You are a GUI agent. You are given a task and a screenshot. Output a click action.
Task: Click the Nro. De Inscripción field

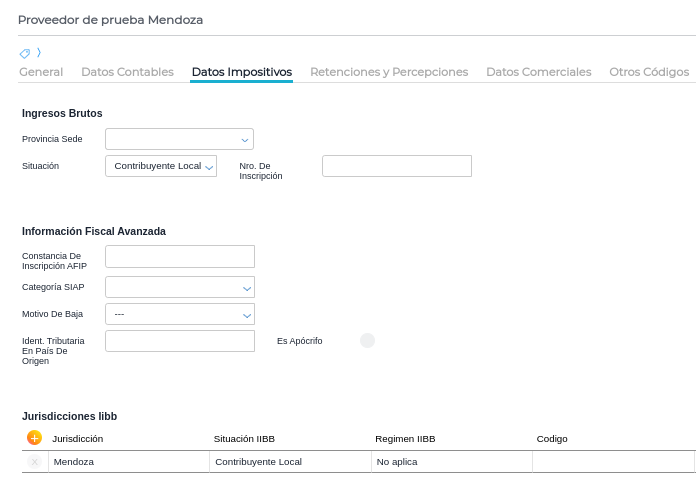[396, 166]
